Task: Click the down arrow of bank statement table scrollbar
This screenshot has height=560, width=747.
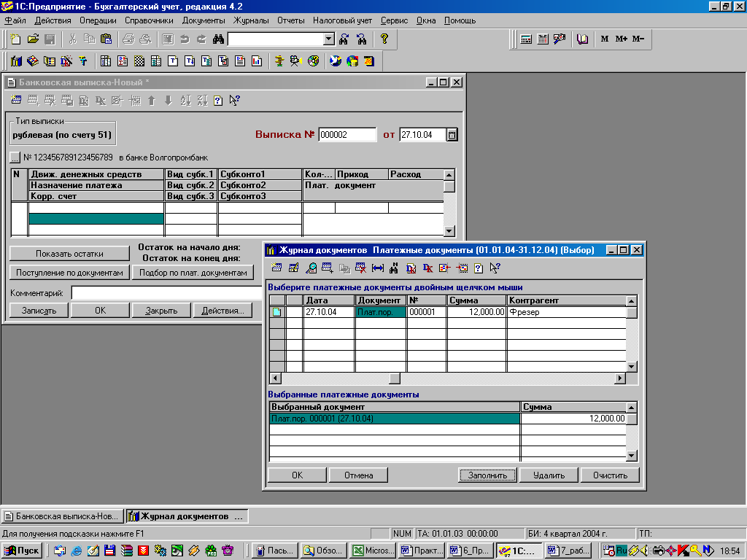Action: tap(449, 231)
